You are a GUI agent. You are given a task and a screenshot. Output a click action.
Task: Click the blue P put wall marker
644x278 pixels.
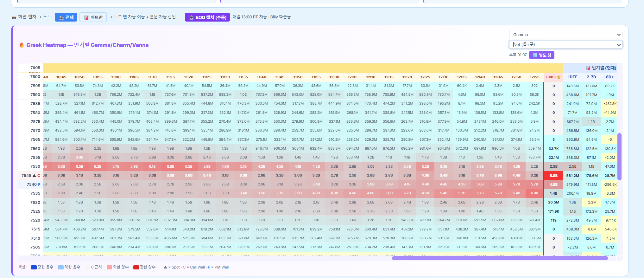pos(39,184)
